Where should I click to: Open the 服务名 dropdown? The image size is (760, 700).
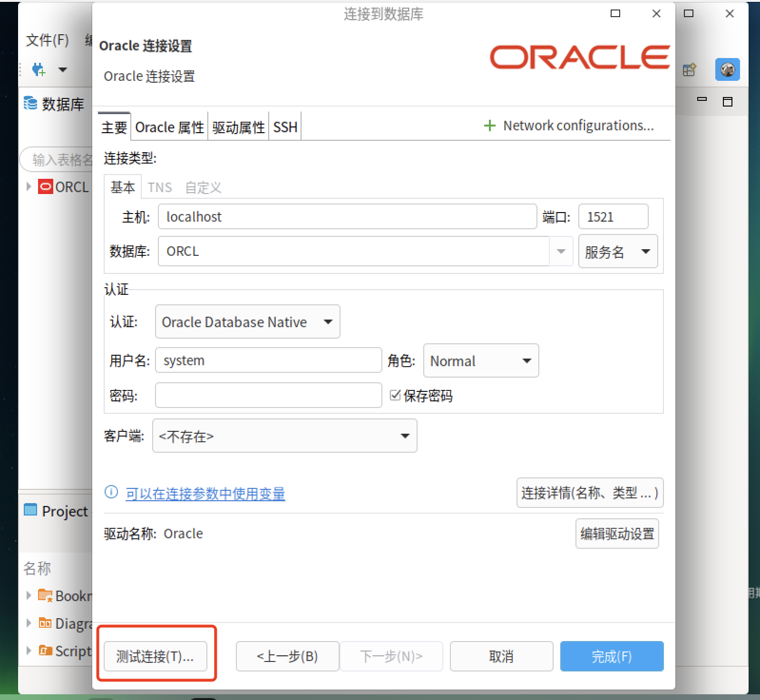click(x=618, y=251)
